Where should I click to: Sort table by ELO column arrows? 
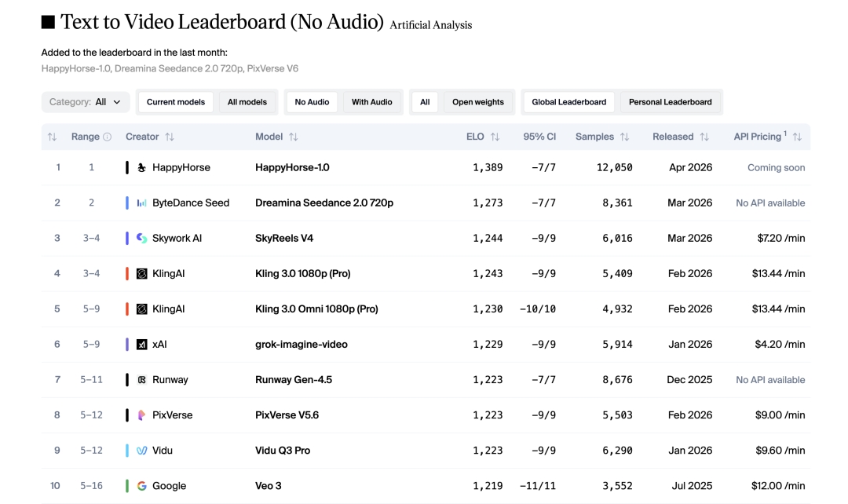coord(495,137)
